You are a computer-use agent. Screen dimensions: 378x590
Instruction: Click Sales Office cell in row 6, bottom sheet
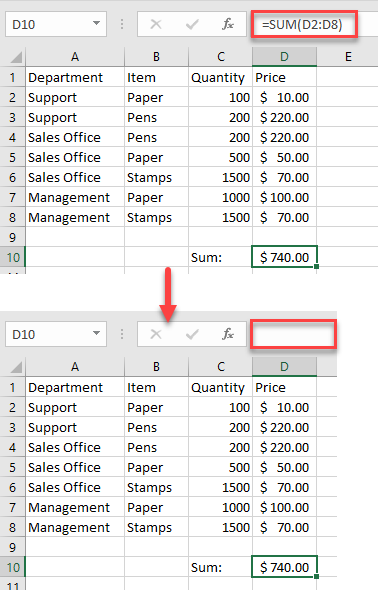tap(75, 487)
